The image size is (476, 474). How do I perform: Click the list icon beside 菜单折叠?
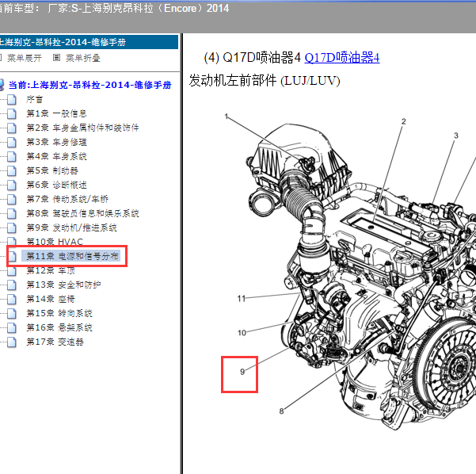click(x=56, y=57)
